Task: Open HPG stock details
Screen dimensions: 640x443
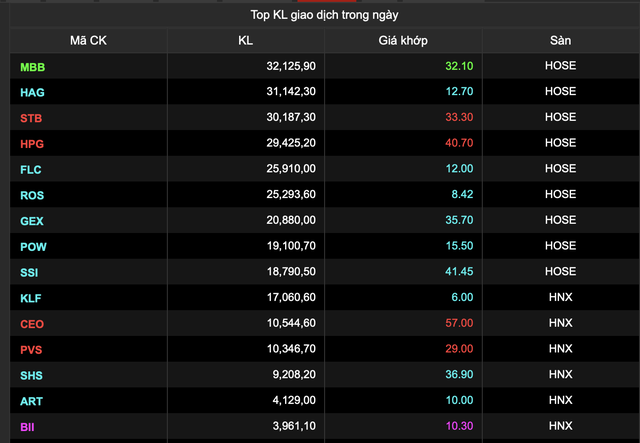Action: pos(32,144)
